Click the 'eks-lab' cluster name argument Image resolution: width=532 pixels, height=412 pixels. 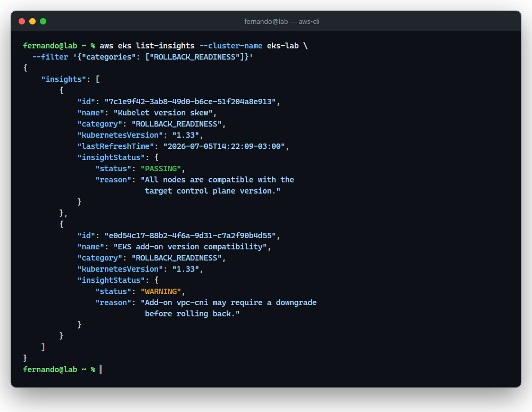(282, 46)
